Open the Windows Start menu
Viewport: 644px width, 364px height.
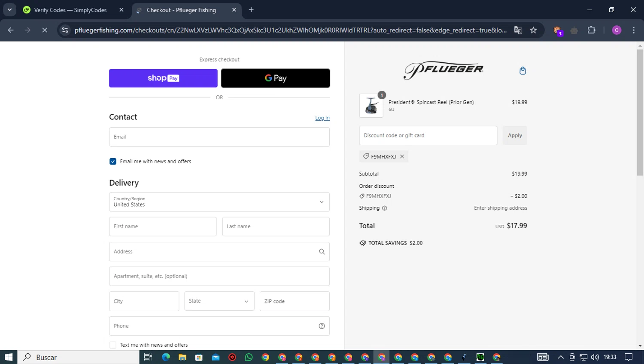click(x=9, y=357)
